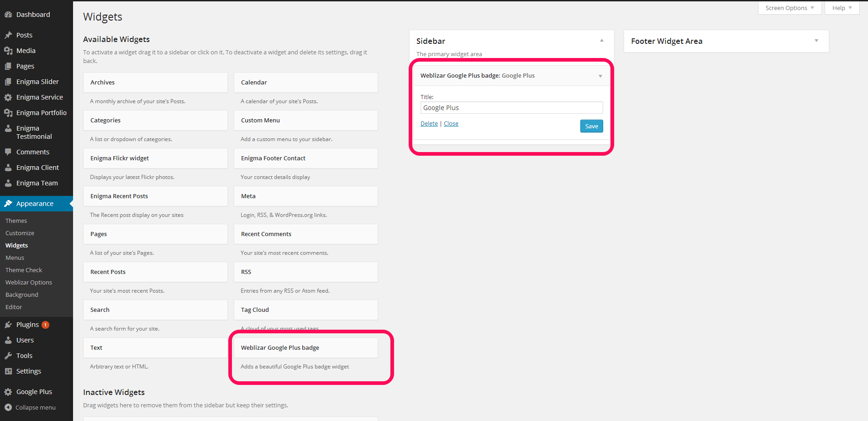
Task: Collapse the Weblizar Google Plus badge widget arrow
Action: click(x=600, y=76)
